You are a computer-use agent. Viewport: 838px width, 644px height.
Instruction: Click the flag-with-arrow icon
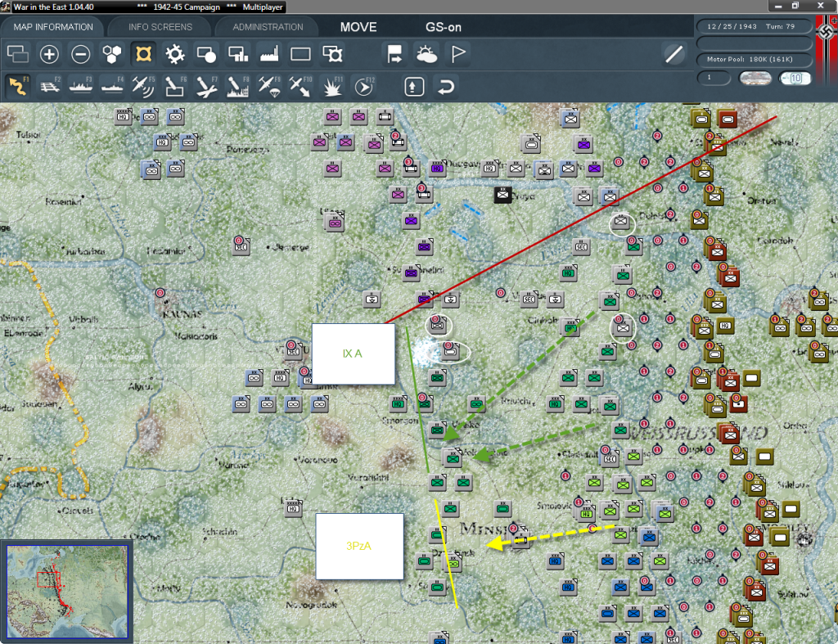click(x=394, y=54)
